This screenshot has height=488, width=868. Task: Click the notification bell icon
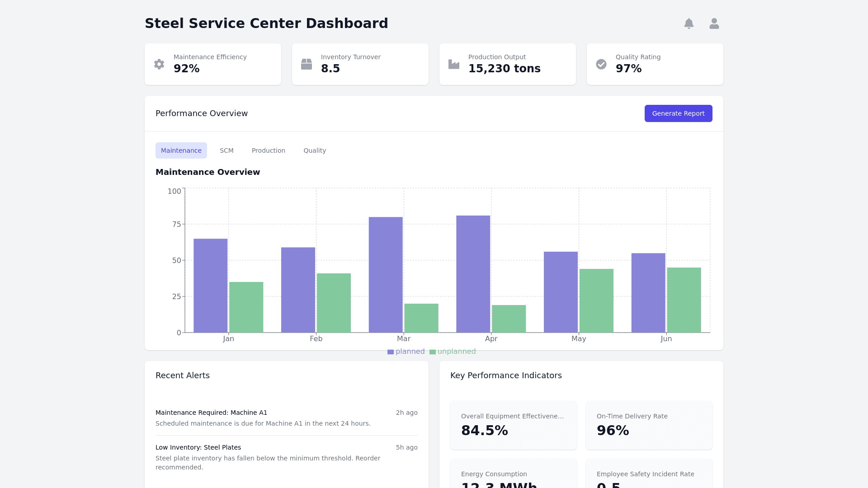[689, 23]
